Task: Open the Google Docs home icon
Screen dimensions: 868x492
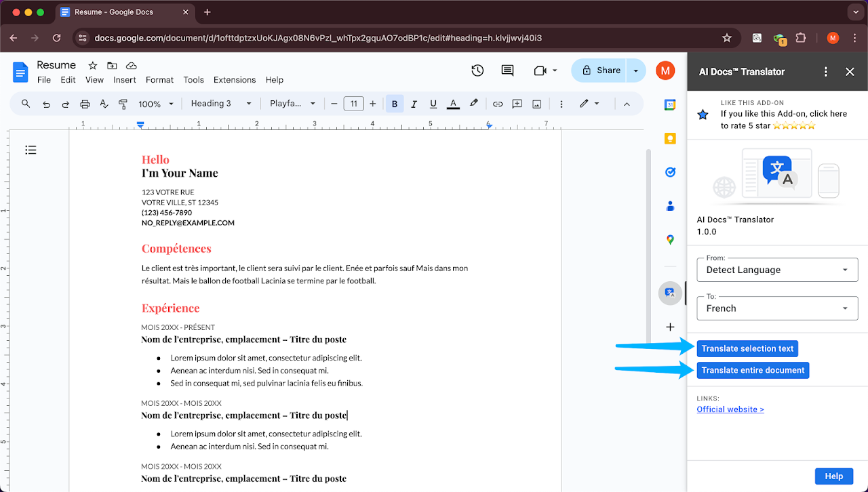Action: click(21, 72)
